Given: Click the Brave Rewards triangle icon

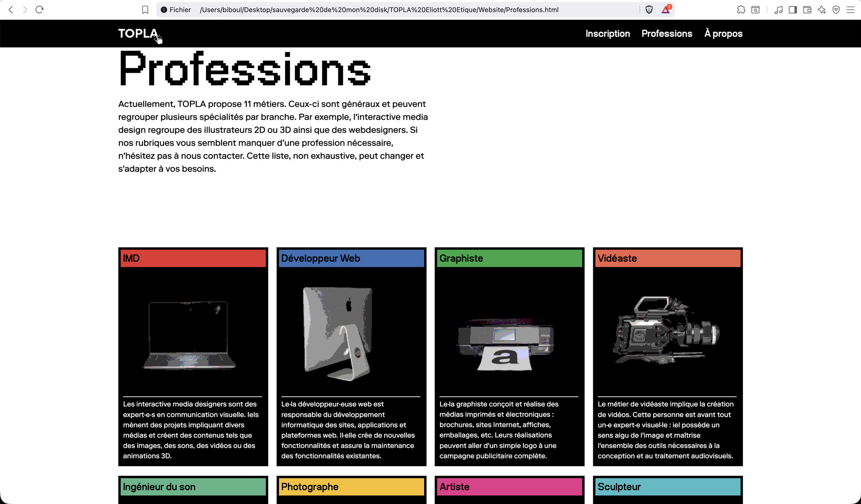Looking at the screenshot, I should (x=666, y=10).
